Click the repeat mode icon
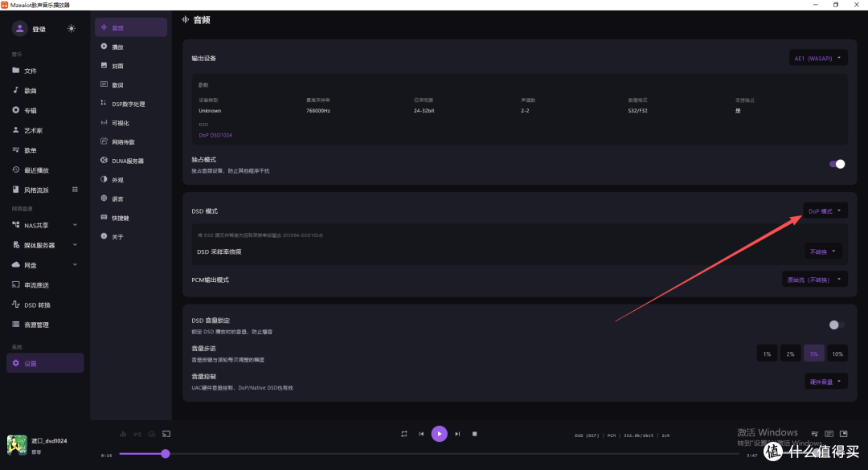The image size is (868, 470). point(404,434)
